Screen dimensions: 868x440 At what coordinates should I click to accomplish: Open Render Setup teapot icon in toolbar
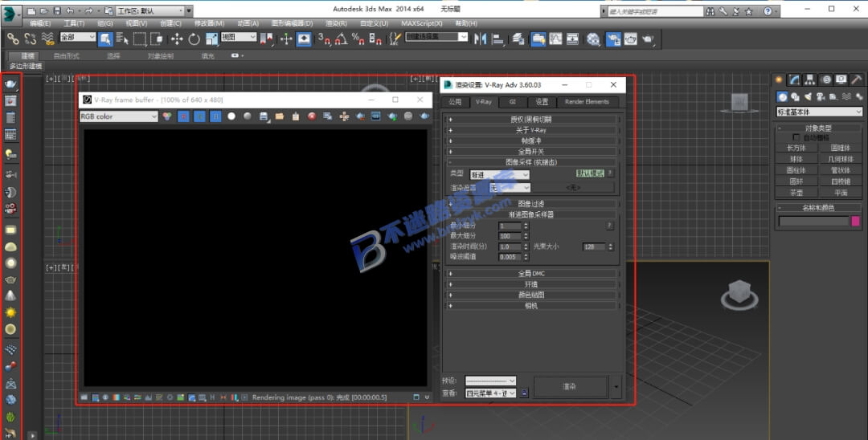pyautogui.click(x=612, y=39)
